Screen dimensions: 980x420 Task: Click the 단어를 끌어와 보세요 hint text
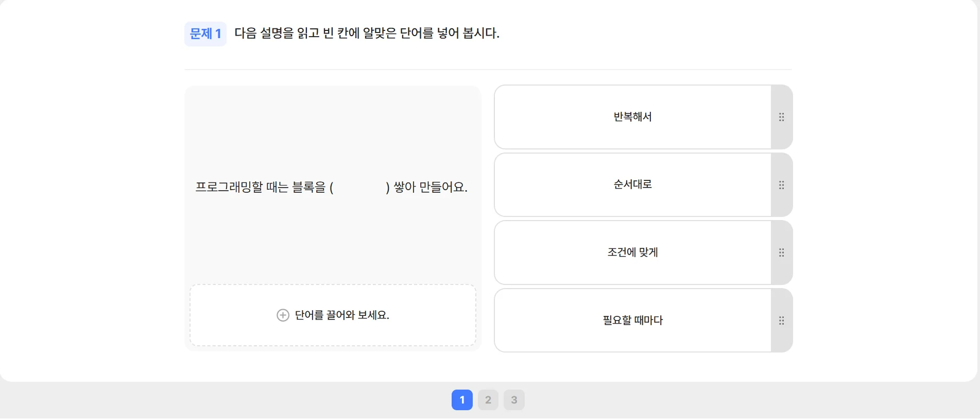(342, 315)
